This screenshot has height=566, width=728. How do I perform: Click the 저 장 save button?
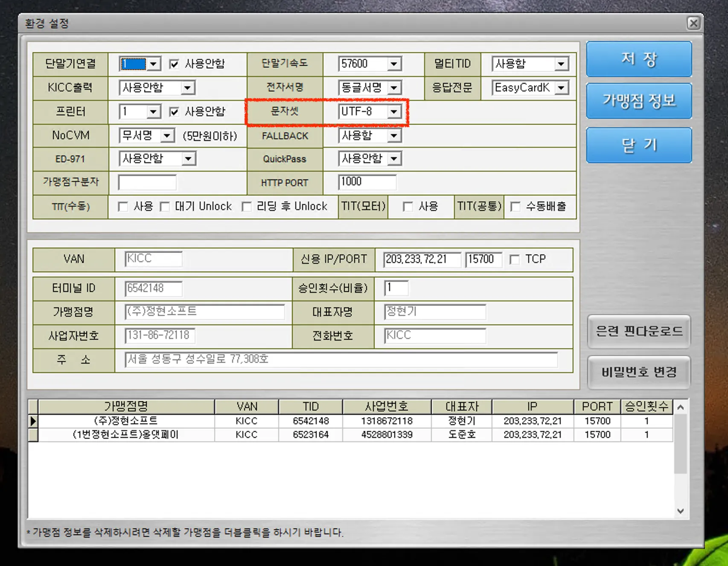639,59
